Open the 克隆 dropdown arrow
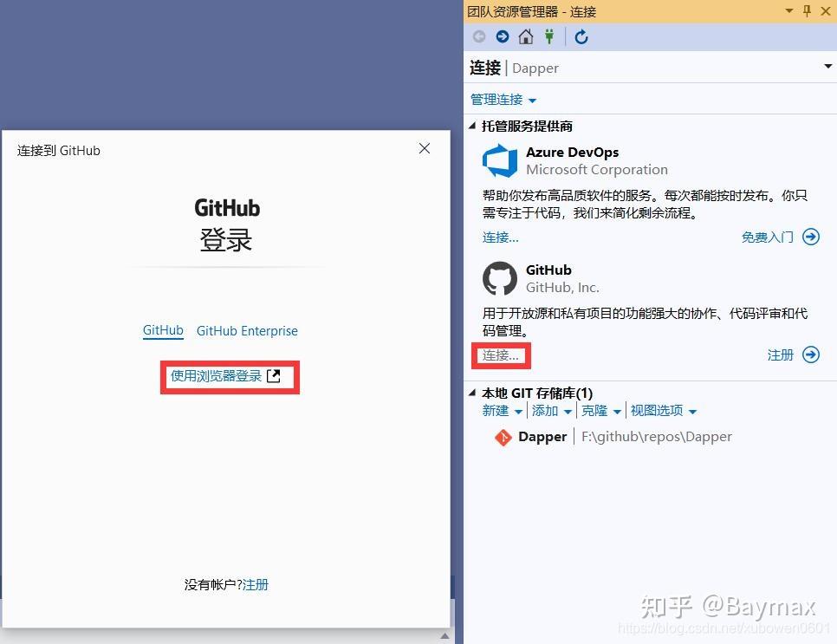The image size is (837, 644). [x=616, y=411]
